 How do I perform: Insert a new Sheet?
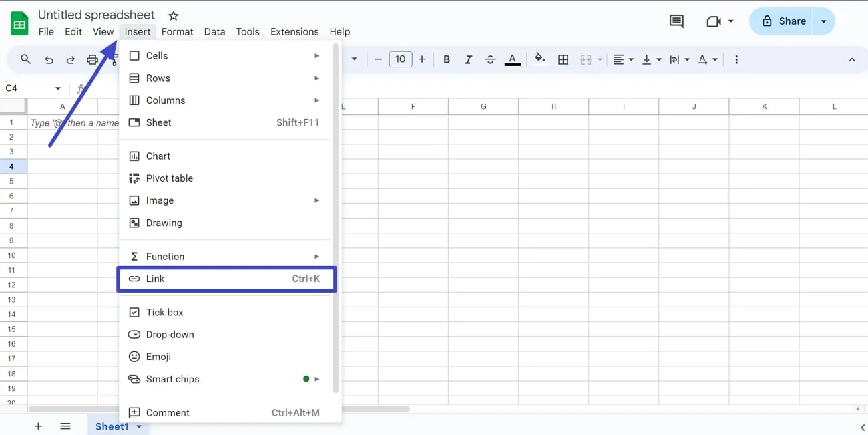pos(225,122)
